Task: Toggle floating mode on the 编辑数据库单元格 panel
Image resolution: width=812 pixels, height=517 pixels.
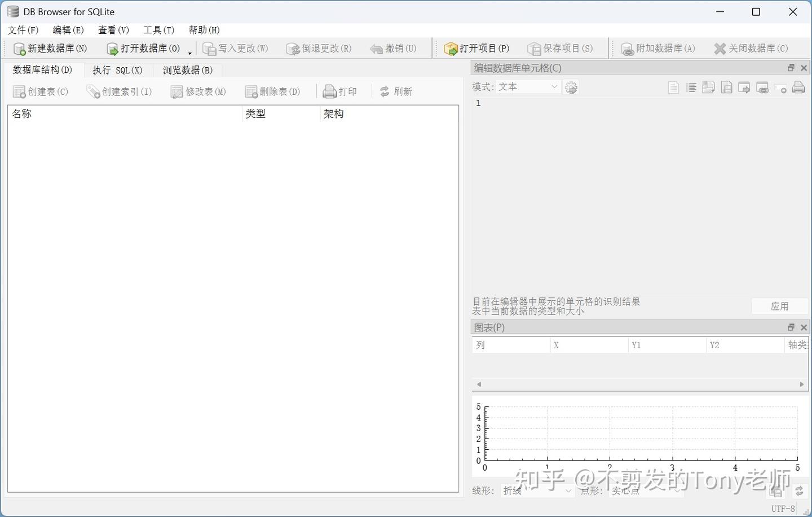Action: tap(791, 67)
